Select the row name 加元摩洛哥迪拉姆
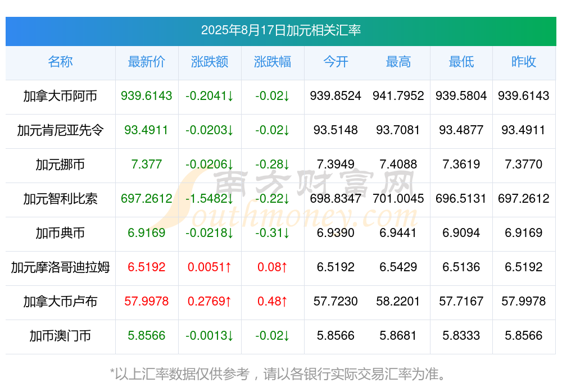The image size is (562, 392). (x=60, y=267)
